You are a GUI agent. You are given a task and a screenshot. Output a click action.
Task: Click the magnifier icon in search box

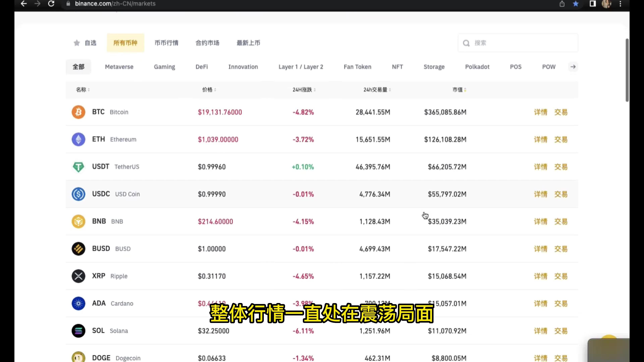(x=467, y=43)
